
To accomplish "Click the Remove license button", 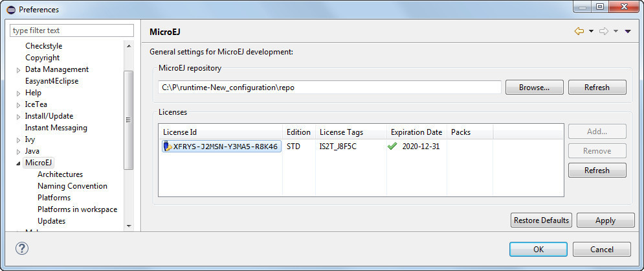I will click(597, 151).
